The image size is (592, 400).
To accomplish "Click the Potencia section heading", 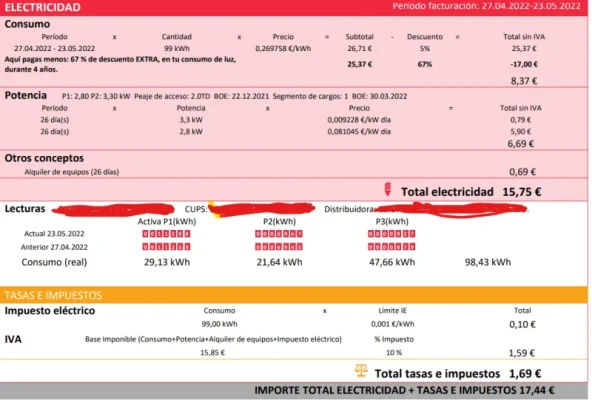I will 26,95.
